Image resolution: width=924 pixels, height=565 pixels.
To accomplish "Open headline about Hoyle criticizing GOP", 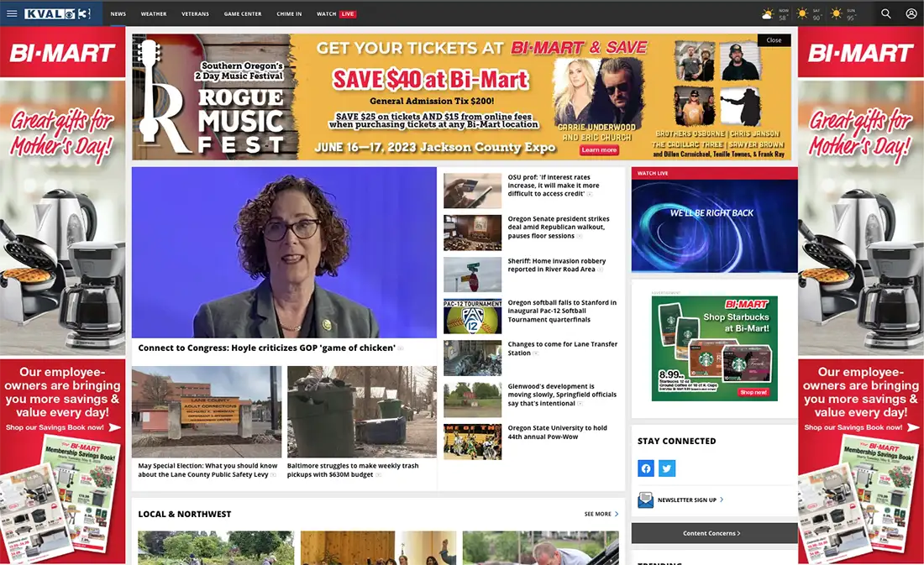I will [266, 348].
